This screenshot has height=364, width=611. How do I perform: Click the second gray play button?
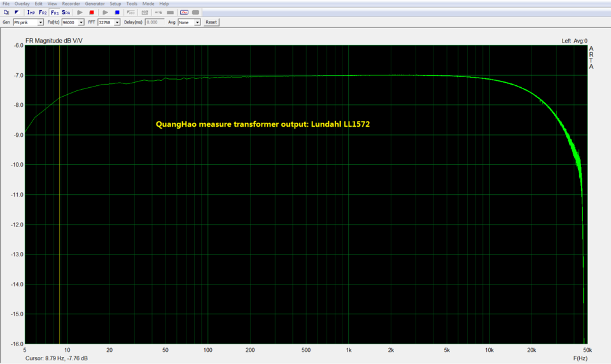(x=105, y=13)
